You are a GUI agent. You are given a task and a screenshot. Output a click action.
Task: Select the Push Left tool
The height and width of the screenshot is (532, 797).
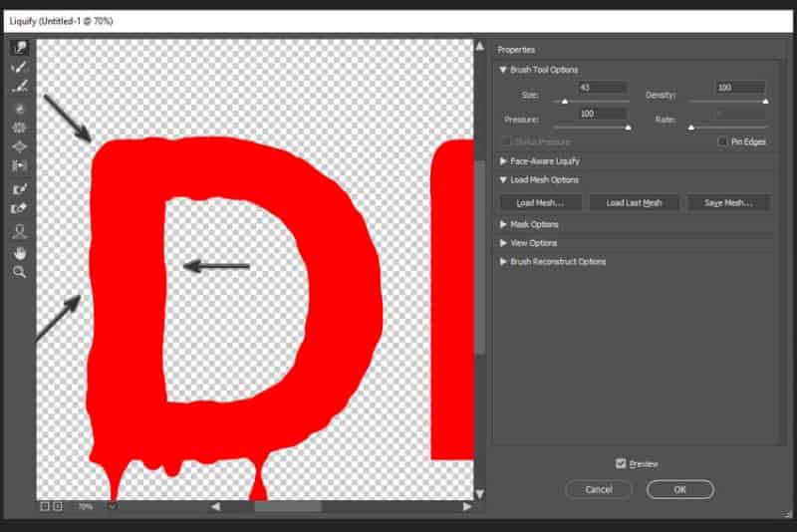(x=20, y=165)
